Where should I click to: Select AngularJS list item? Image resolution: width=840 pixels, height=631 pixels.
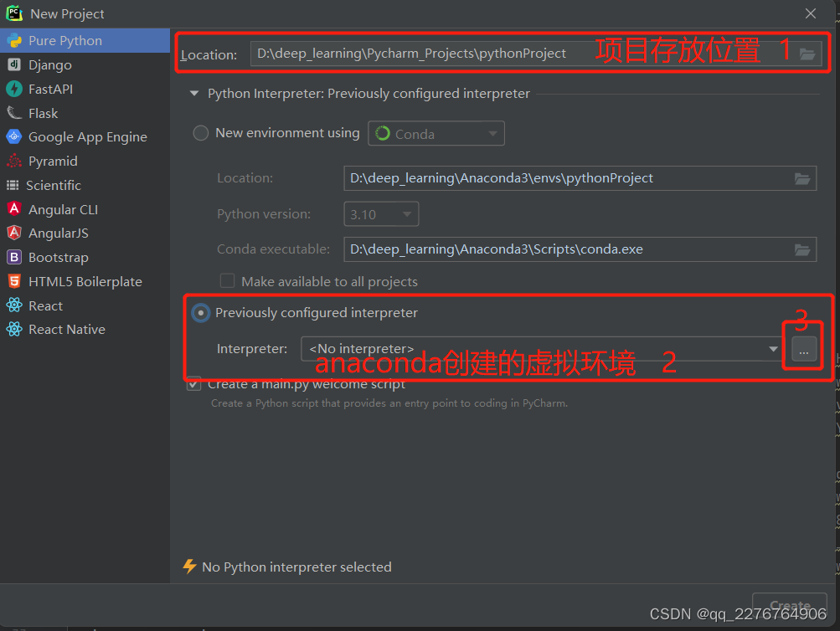[85, 233]
